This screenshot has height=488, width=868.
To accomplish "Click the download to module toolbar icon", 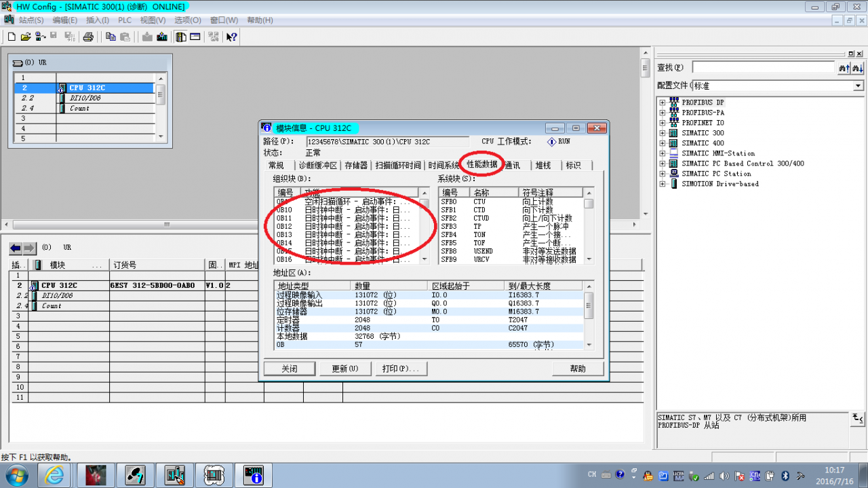I will (x=147, y=37).
